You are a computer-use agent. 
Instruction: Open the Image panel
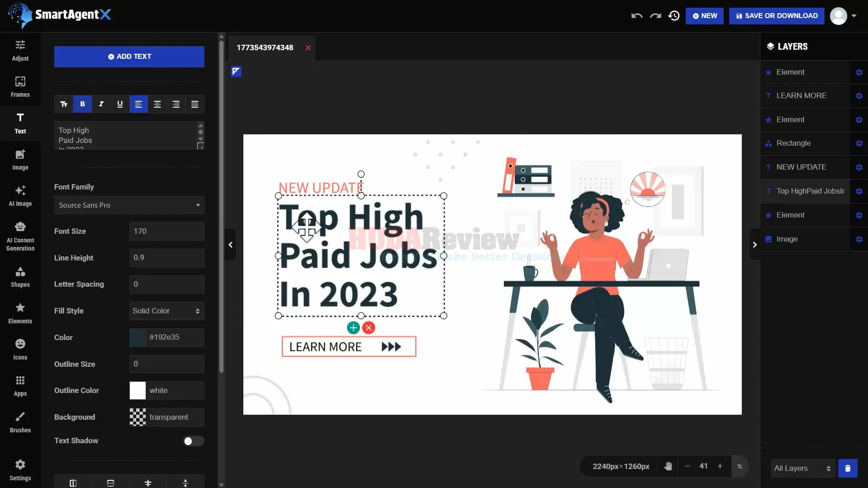coord(20,160)
